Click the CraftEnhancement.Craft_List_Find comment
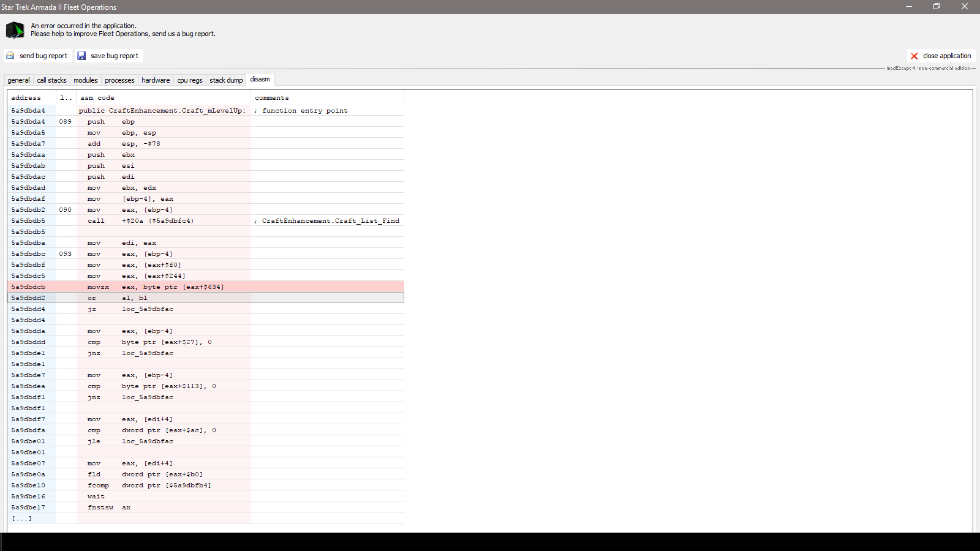This screenshot has height=551, width=980. (327, 221)
